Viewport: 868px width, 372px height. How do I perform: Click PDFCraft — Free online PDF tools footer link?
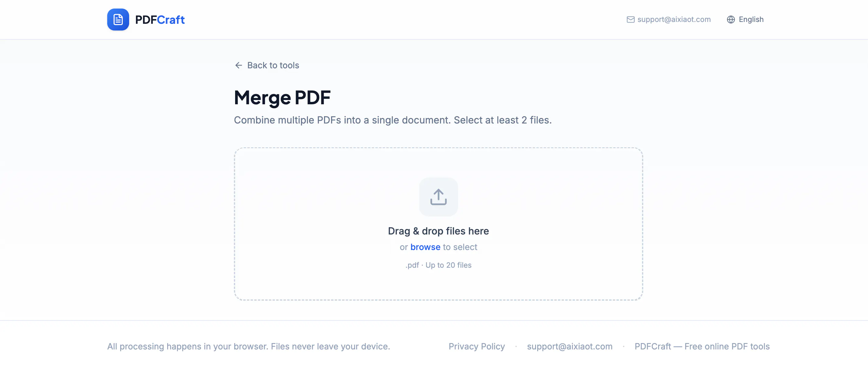click(x=702, y=346)
